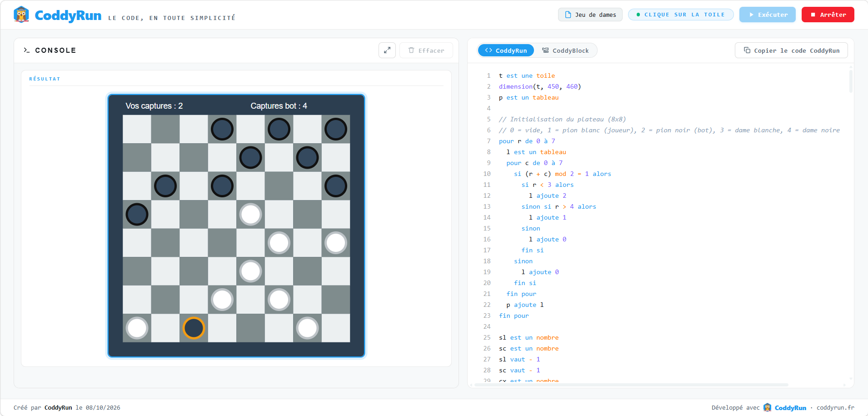This screenshot has width=868, height=416.
Task: Click the horizontal scrollbar under the code
Action: 631,385
